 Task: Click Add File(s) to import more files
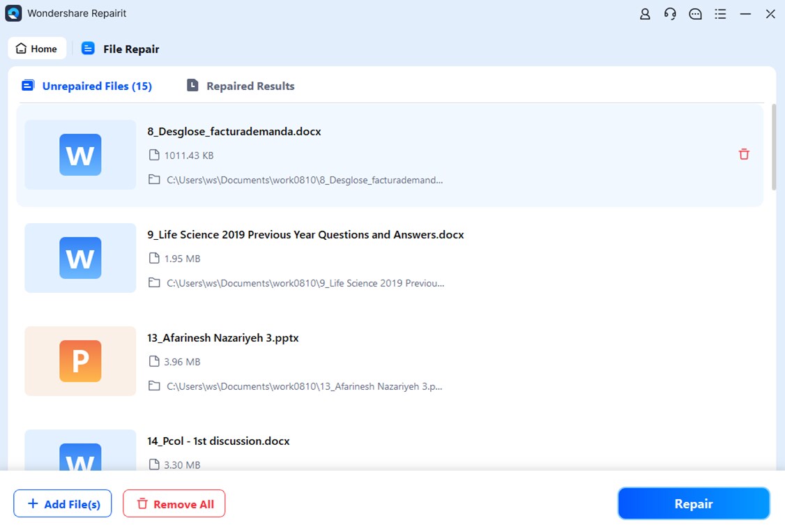62,503
